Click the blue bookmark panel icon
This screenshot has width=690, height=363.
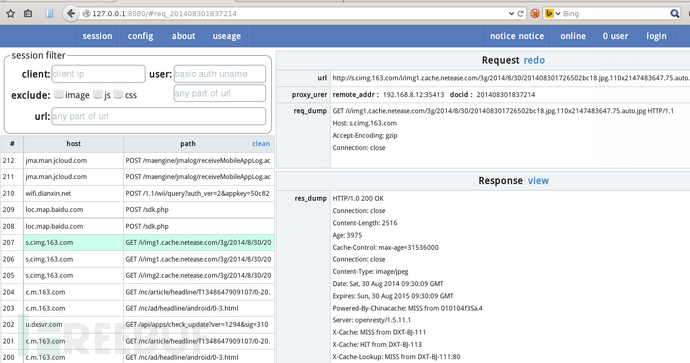(49, 14)
